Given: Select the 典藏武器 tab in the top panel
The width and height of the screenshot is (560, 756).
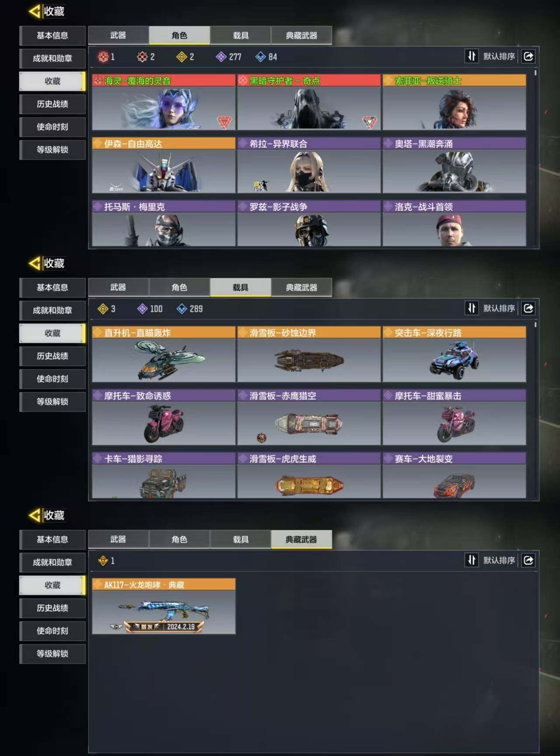Looking at the screenshot, I should click(301, 35).
